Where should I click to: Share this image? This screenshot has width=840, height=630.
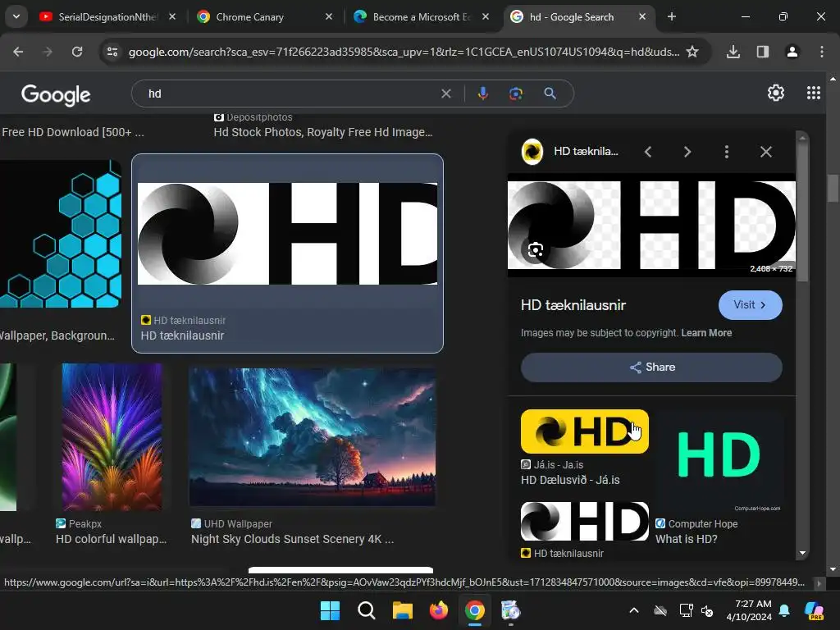[x=651, y=367]
